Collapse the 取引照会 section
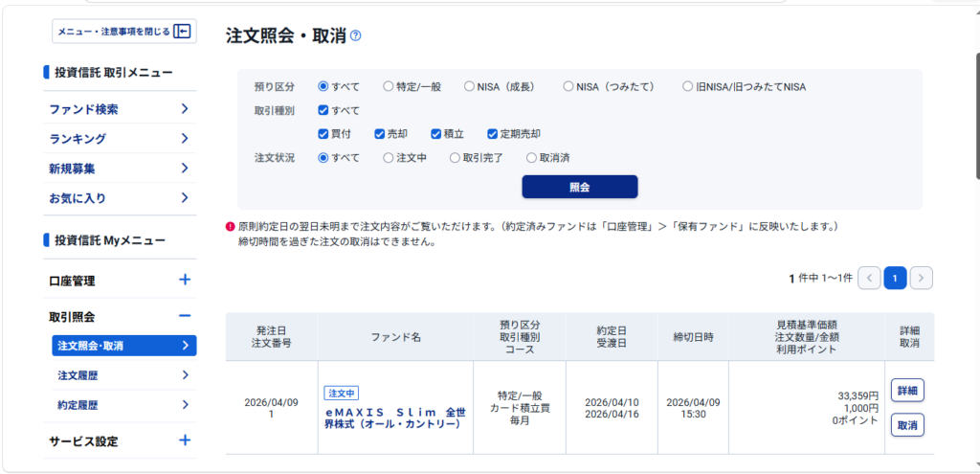Viewport: 980px width, 474px height. pos(185,316)
